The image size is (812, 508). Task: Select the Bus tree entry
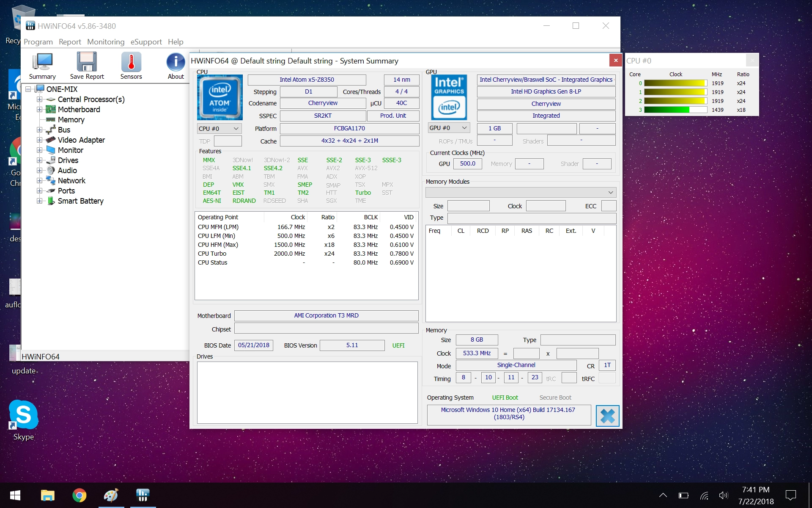tap(64, 130)
